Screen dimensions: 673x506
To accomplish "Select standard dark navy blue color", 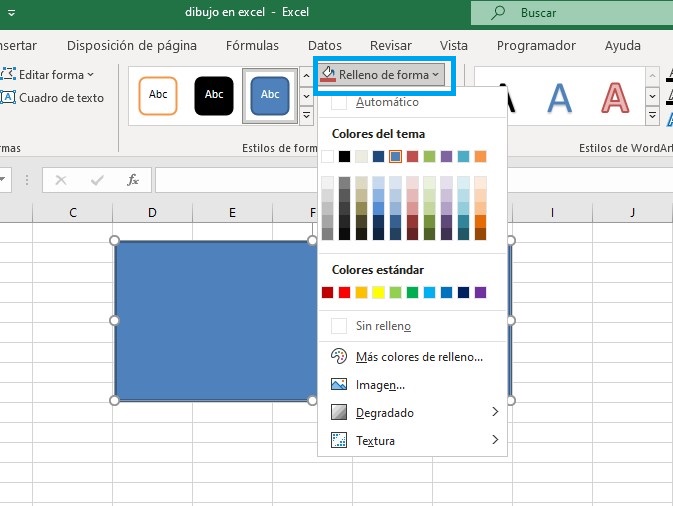I will 464,292.
